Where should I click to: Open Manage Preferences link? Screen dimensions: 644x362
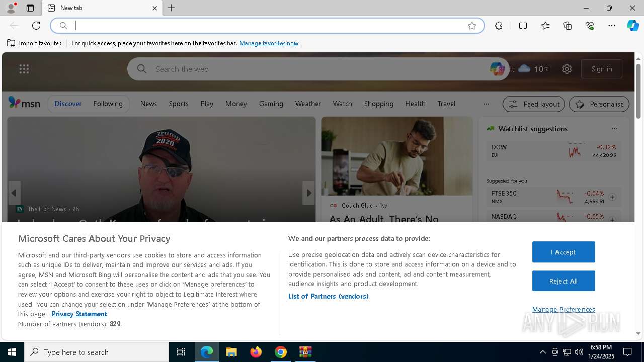click(563, 309)
